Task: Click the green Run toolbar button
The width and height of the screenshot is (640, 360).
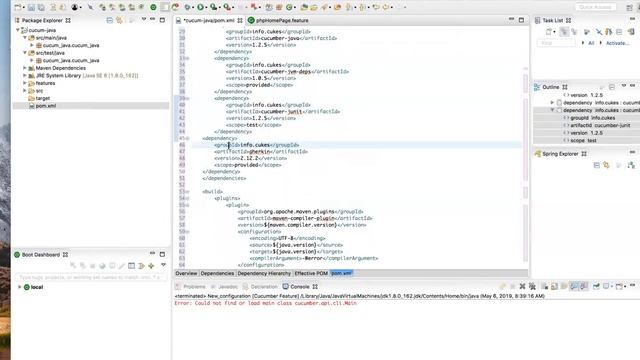Action: pos(200,7)
